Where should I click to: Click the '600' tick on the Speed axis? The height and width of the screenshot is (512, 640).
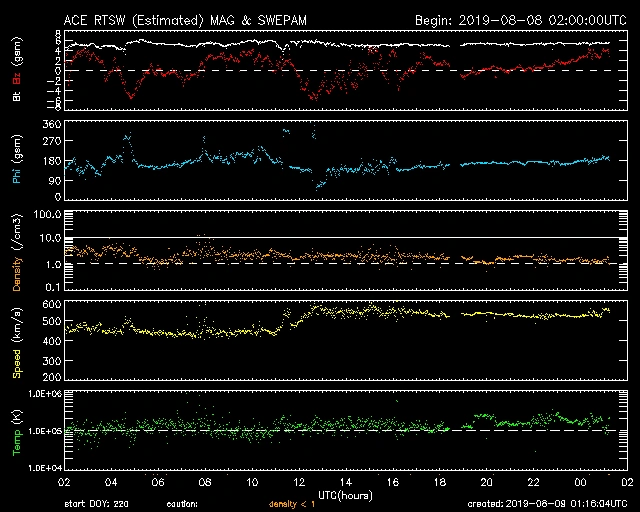[x=51, y=304]
